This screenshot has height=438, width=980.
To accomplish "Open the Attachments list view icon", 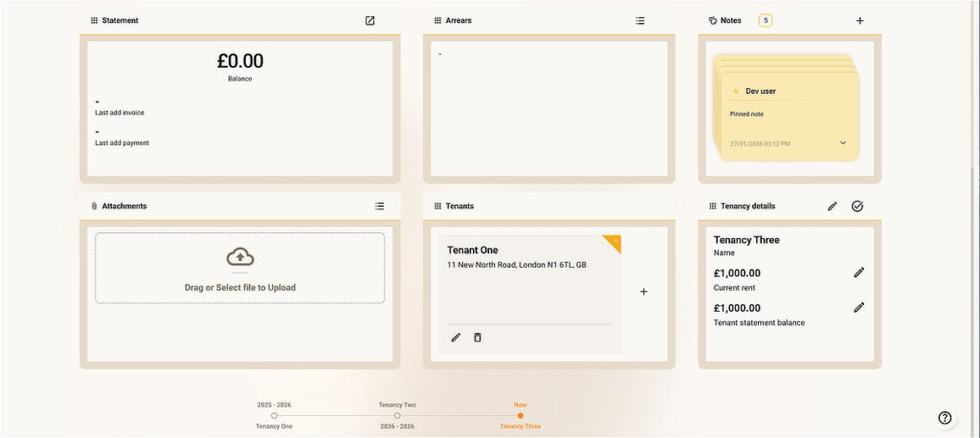I will click(380, 206).
